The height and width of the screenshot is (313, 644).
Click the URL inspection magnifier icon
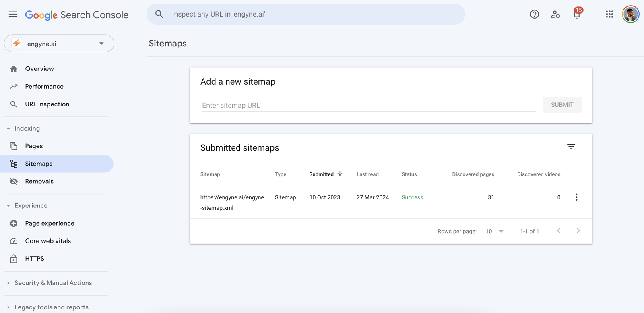(x=14, y=104)
